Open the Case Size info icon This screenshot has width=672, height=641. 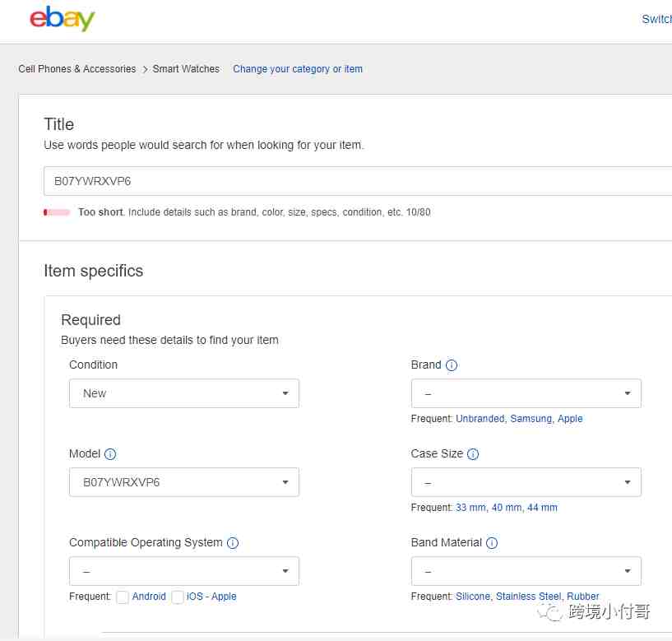coord(473,454)
